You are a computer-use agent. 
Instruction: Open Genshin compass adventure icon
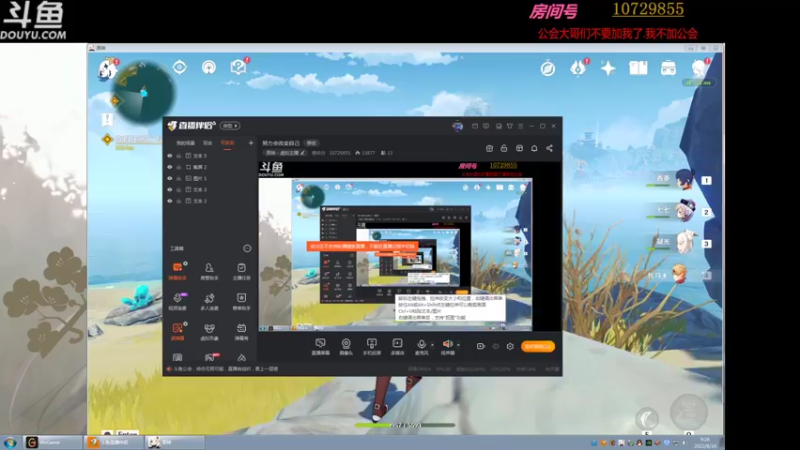[x=548, y=68]
